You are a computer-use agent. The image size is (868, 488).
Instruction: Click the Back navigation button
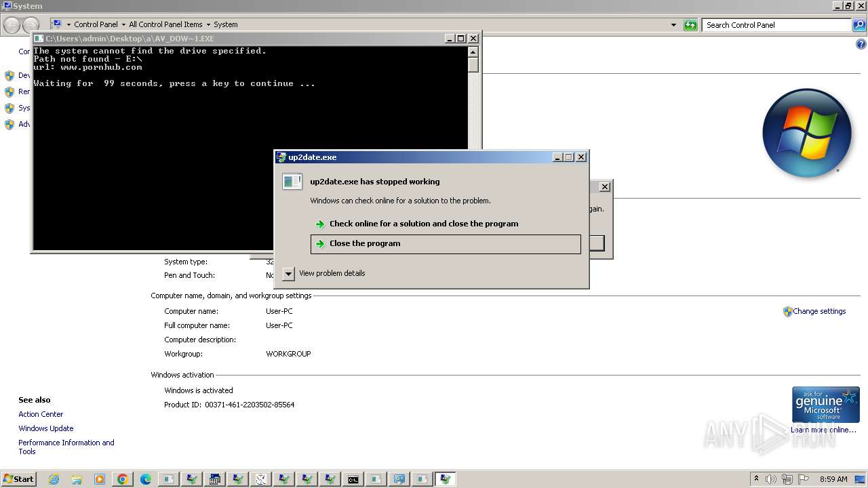[12, 26]
